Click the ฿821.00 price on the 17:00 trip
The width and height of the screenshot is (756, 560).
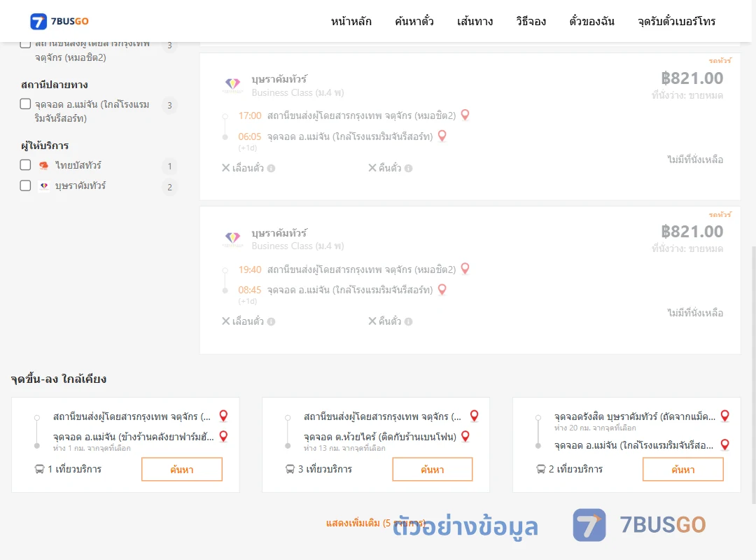tap(692, 78)
